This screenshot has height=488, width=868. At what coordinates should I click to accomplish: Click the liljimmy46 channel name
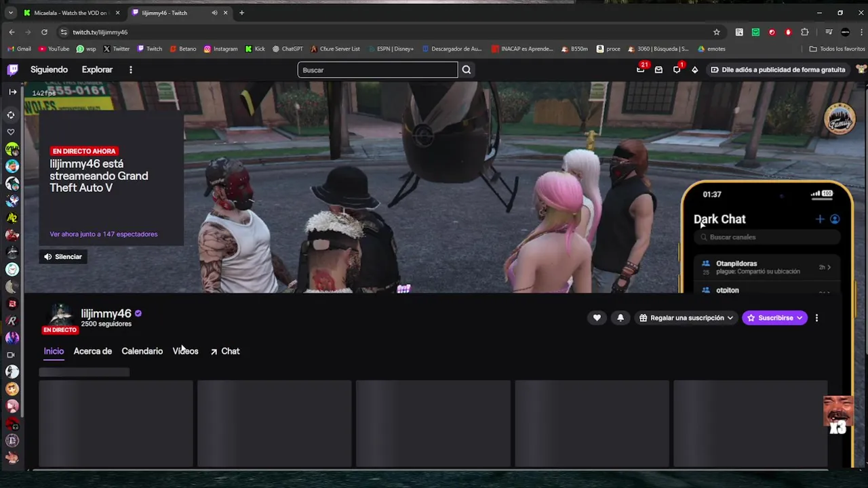[x=106, y=313]
